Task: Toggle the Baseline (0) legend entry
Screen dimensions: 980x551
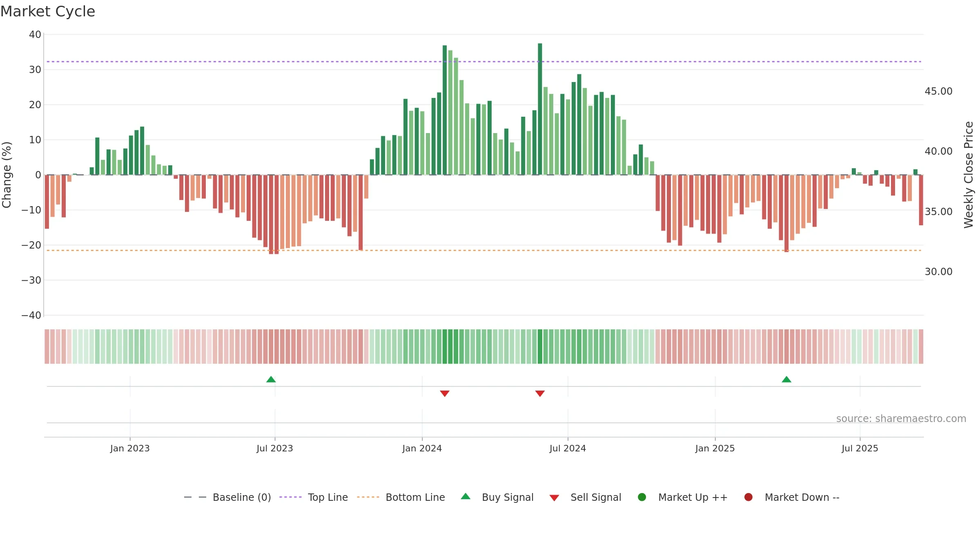Action: pos(227,497)
